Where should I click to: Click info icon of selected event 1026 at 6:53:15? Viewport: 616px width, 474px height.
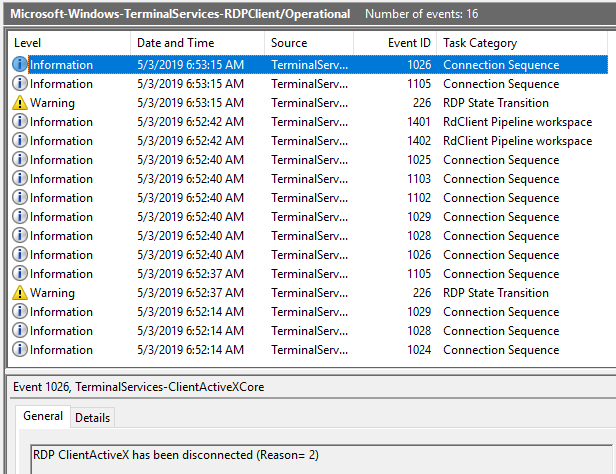[20, 64]
